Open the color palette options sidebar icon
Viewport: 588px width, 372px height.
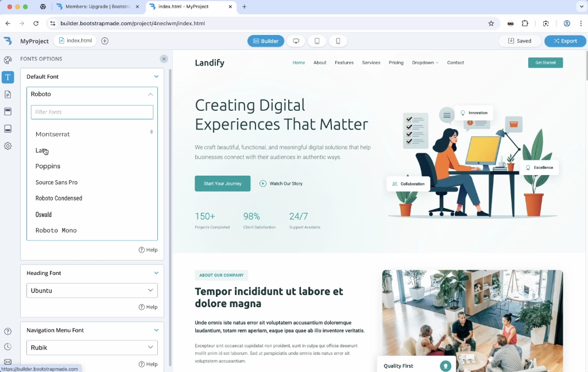point(7,60)
